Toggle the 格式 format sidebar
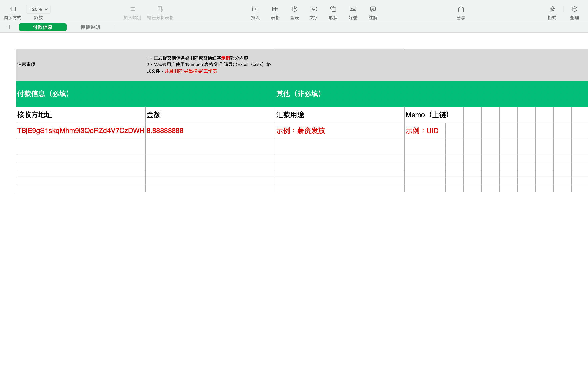The width and height of the screenshot is (588, 368). click(552, 9)
